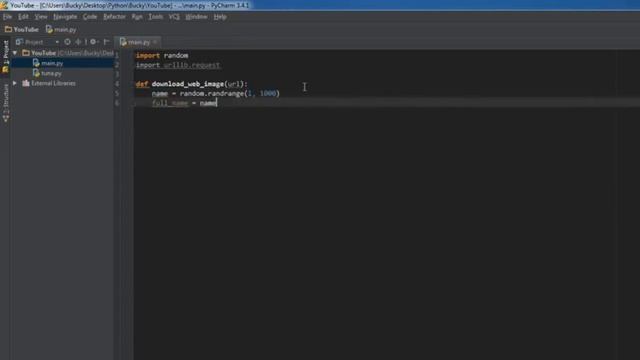Open the Code menu

90,17
